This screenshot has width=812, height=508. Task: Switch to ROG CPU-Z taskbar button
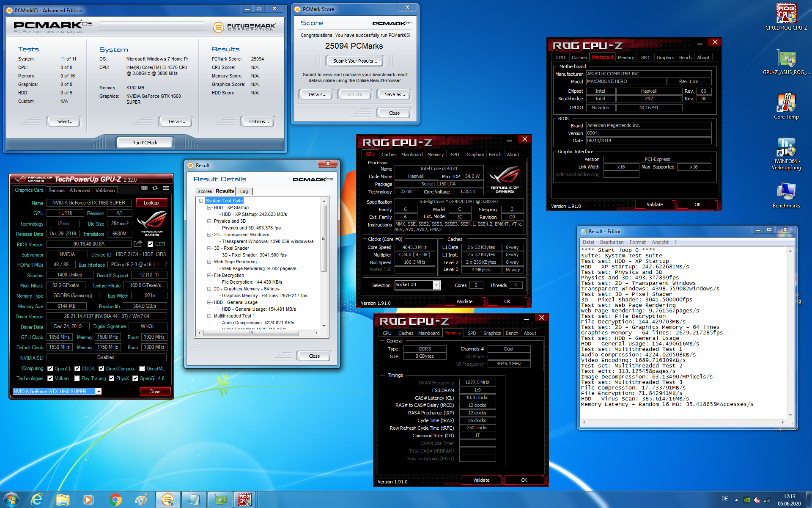pos(245,500)
